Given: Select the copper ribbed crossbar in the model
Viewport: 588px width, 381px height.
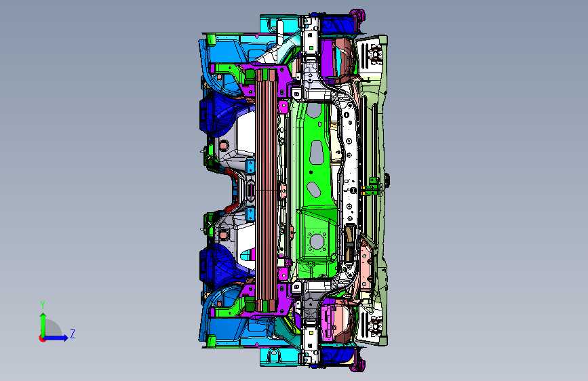Looking at the screenshot, I should (x=267, y=190).
